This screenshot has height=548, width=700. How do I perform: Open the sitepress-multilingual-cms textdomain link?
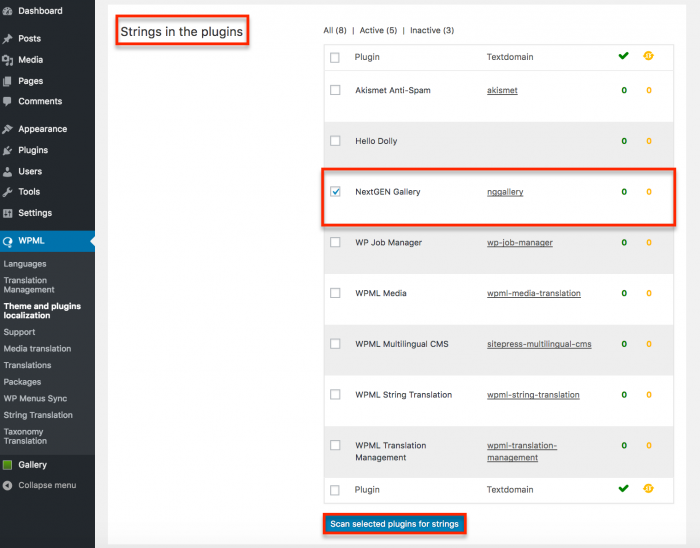[539, 345]
